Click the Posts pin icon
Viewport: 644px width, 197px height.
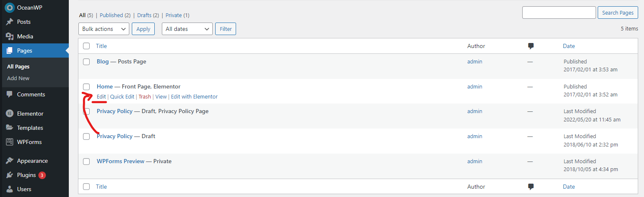(10, 22)
